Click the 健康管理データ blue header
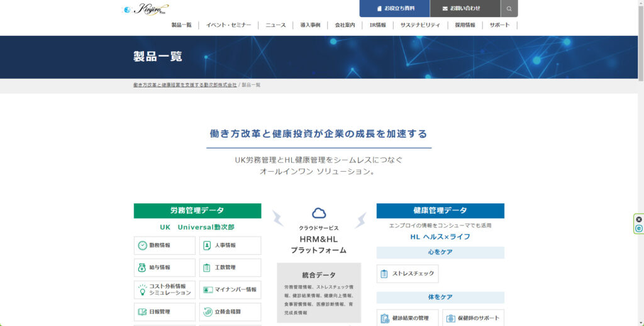644x326 pixels. (440, 210)
